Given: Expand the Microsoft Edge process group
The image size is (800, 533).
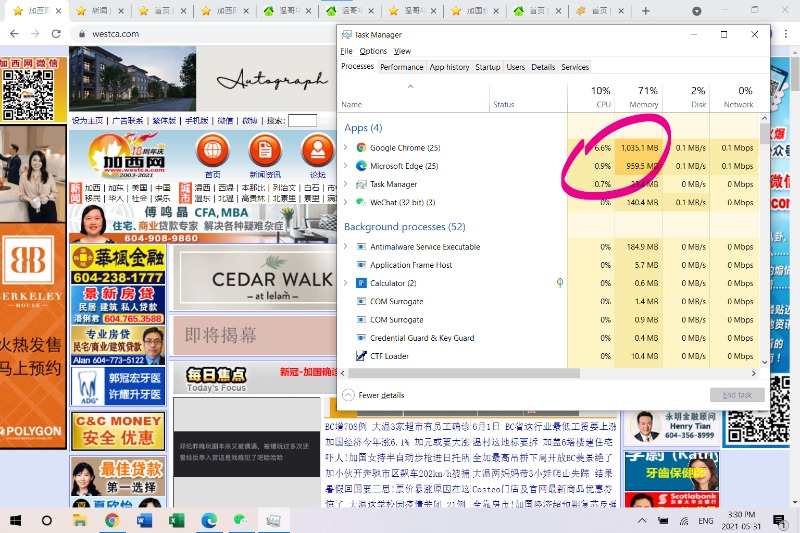Looking at the screenshot, I should [x=346, y=166].
